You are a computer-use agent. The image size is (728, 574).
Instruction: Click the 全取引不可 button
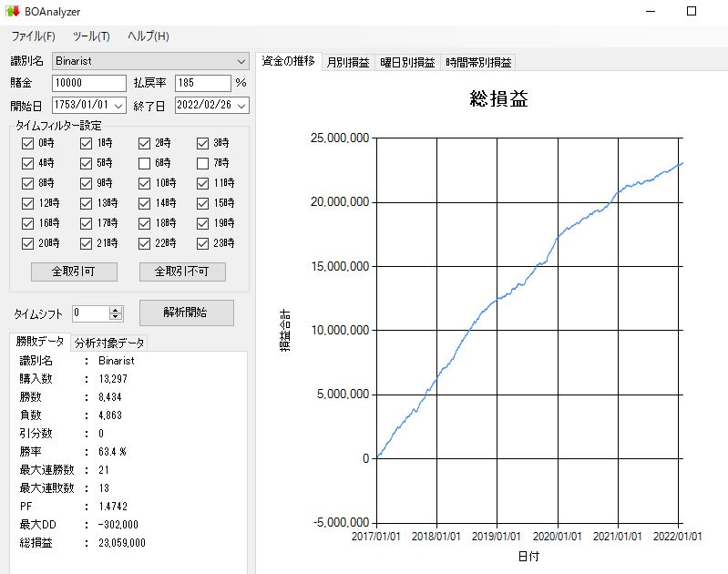[x=182, y=272]
